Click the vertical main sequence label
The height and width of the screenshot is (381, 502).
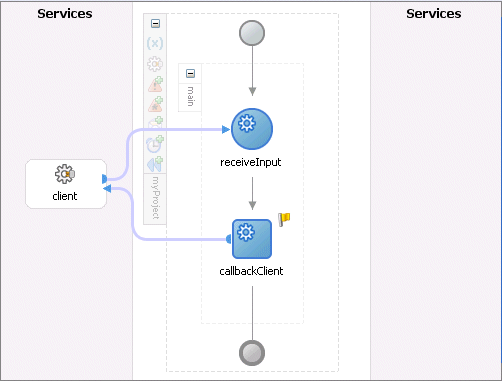click(190, 96)
